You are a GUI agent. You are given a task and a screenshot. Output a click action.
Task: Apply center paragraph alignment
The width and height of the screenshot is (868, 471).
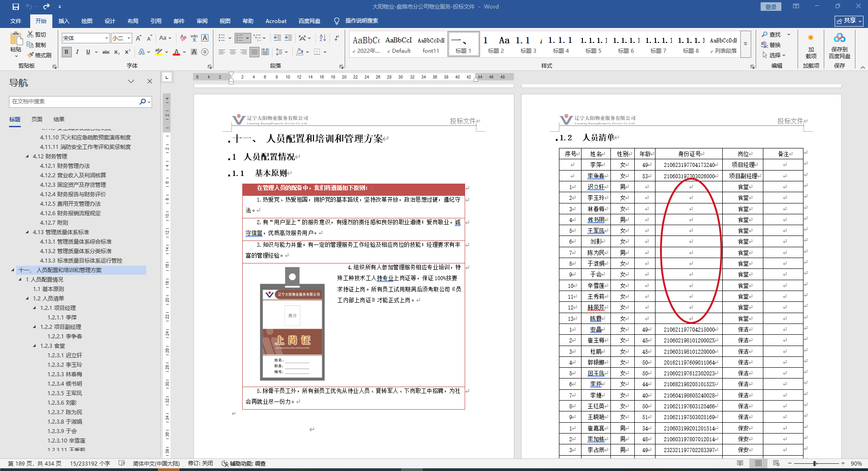pos(233,52)
